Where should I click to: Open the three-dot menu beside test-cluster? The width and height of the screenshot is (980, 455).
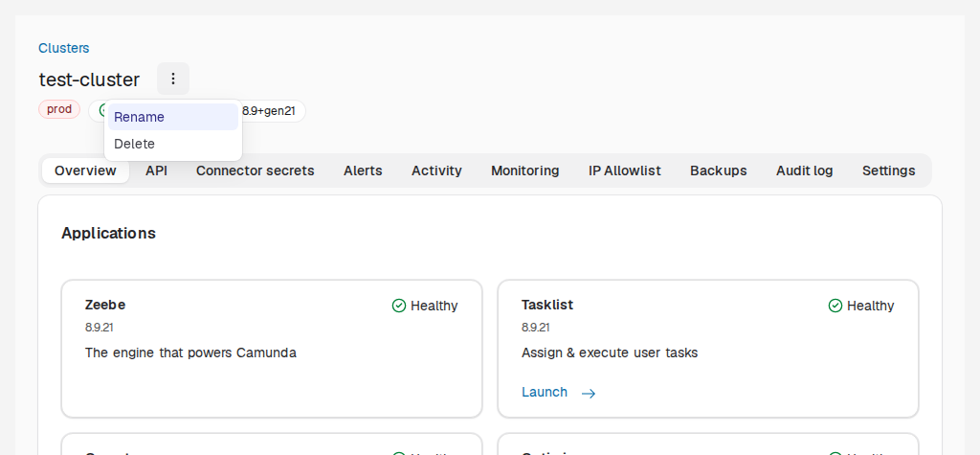173,79
